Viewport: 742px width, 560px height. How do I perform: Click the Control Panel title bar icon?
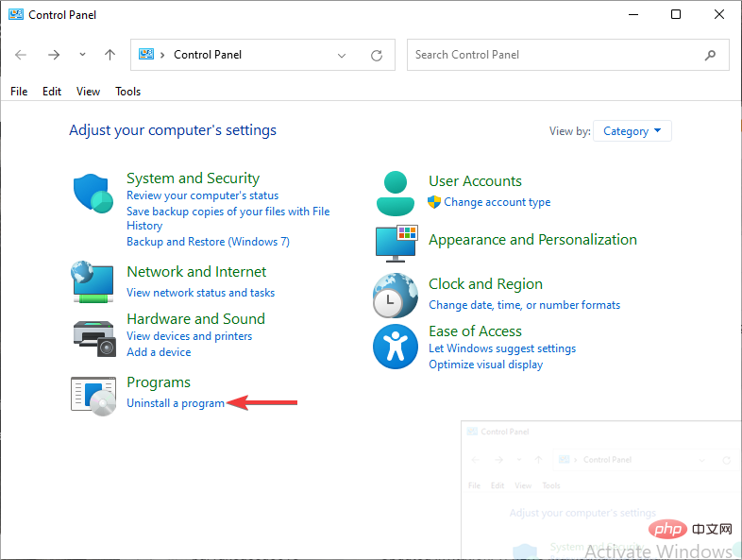16,15
